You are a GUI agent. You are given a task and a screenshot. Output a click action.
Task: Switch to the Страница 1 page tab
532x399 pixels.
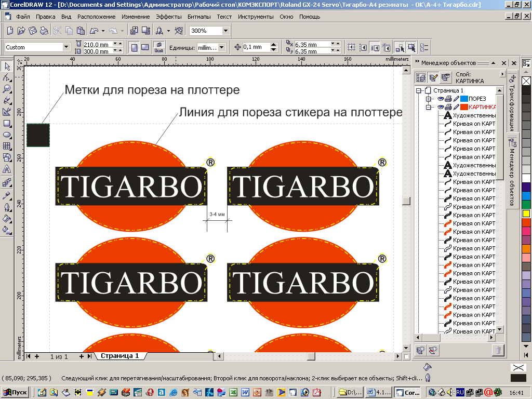[x=119, y=356]
